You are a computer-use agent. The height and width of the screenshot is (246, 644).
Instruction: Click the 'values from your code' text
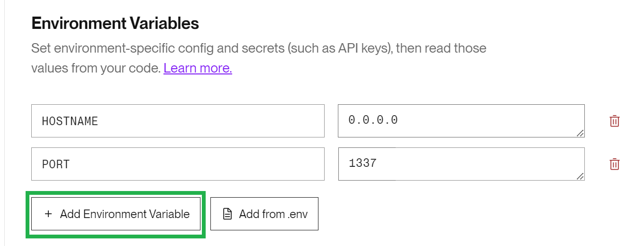(96, 68)
